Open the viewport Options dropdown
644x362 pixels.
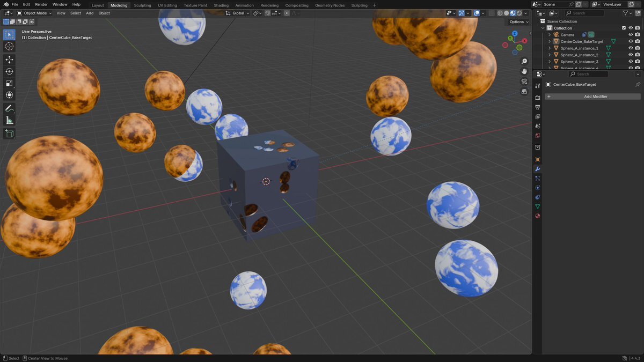pyautogui.click(x=518, y=22)
